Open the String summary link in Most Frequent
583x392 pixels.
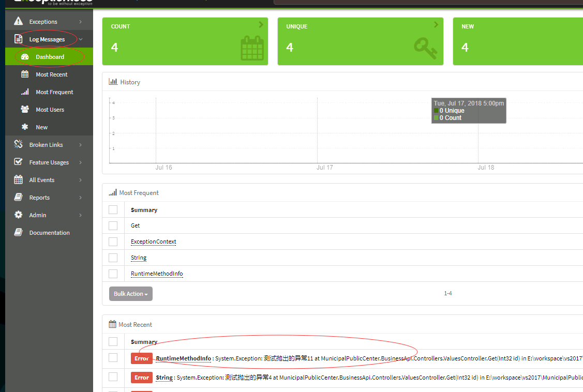pyautogui.click(x=138, y=258)
